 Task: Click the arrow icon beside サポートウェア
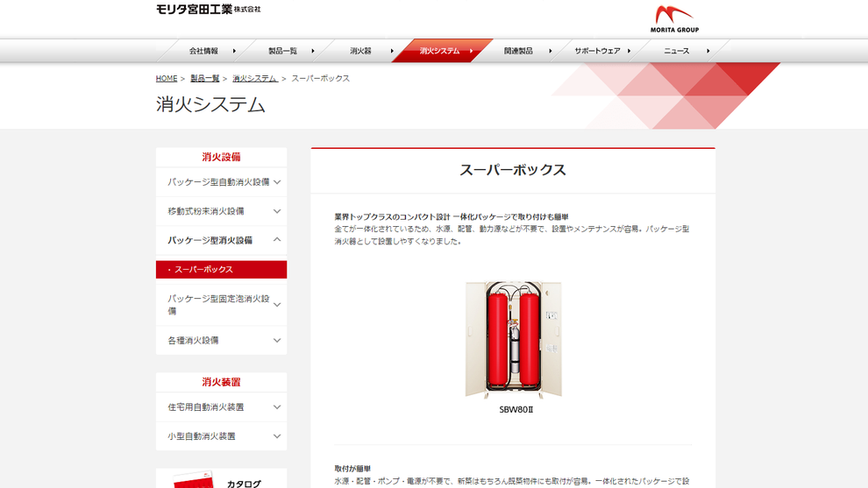click(x=629, y=51)
